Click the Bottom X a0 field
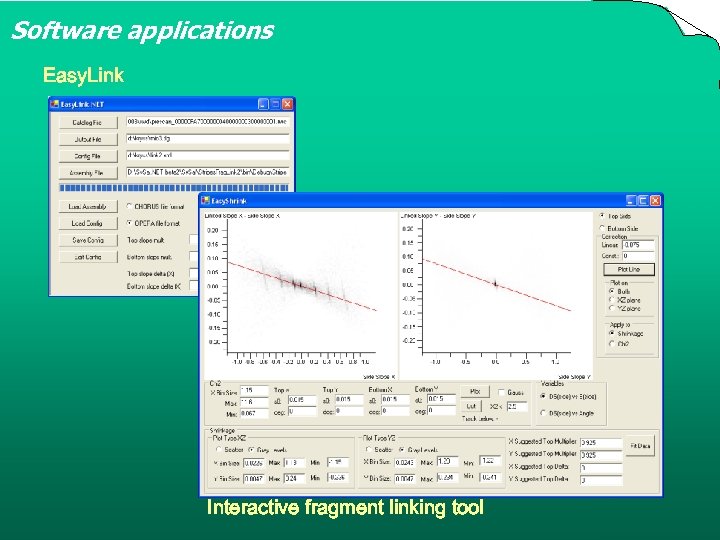 (x=395, y=400)
